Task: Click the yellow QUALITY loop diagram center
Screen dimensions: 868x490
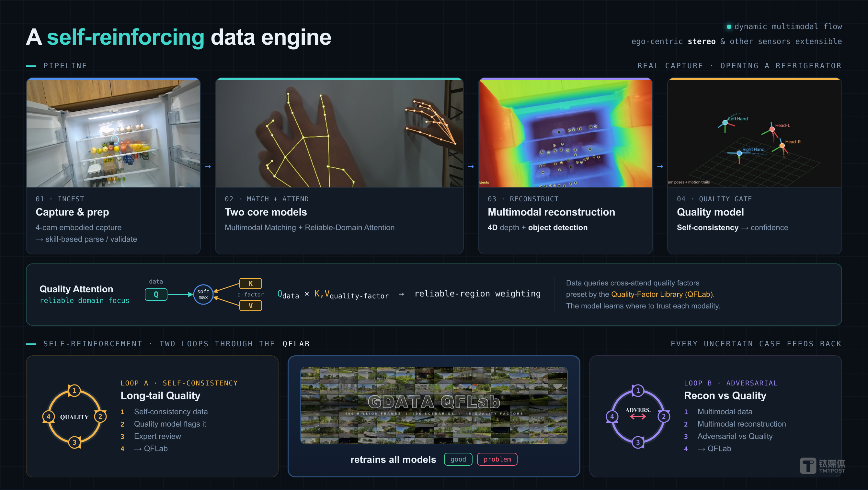Action: tap(74, 417)
